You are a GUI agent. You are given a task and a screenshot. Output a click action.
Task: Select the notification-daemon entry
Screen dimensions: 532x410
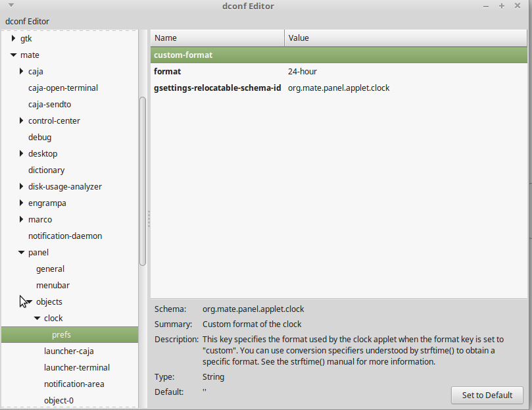click(65, 236)
